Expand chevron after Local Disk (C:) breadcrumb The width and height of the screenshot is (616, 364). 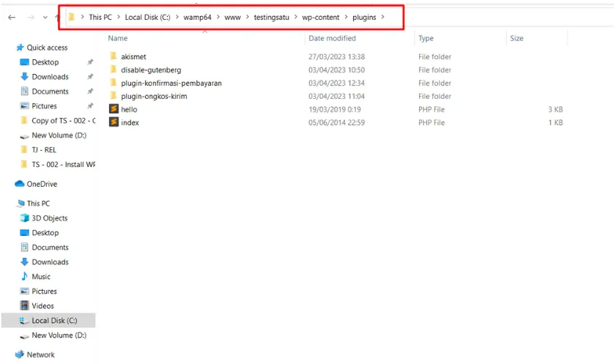177,17
